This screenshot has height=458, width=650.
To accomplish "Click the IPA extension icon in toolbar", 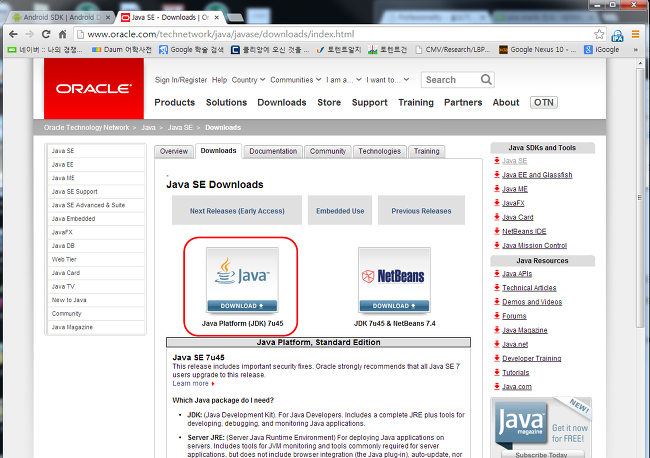I will pyautogui.click(x=618, y=36).
